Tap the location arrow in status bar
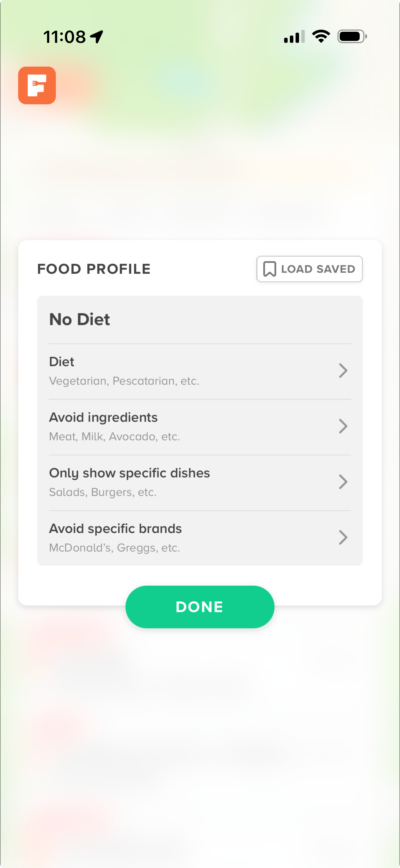400x868 pixels. click(x=97, y=36)
